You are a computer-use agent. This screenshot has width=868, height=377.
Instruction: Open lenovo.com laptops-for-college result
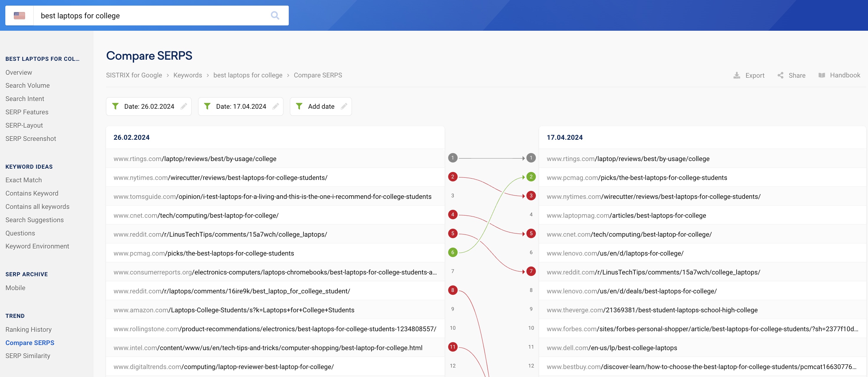pyautogui.click(x=615, y=253)
